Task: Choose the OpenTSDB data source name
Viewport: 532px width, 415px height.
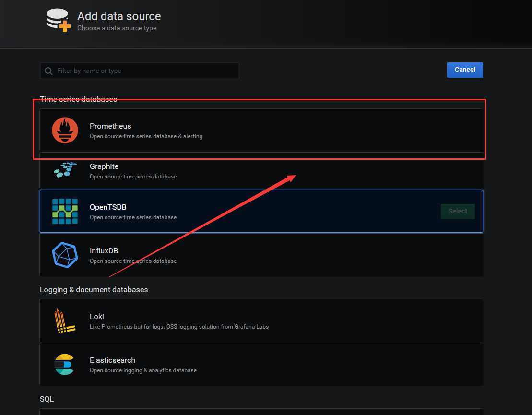Action: click(x=108, y=207)
